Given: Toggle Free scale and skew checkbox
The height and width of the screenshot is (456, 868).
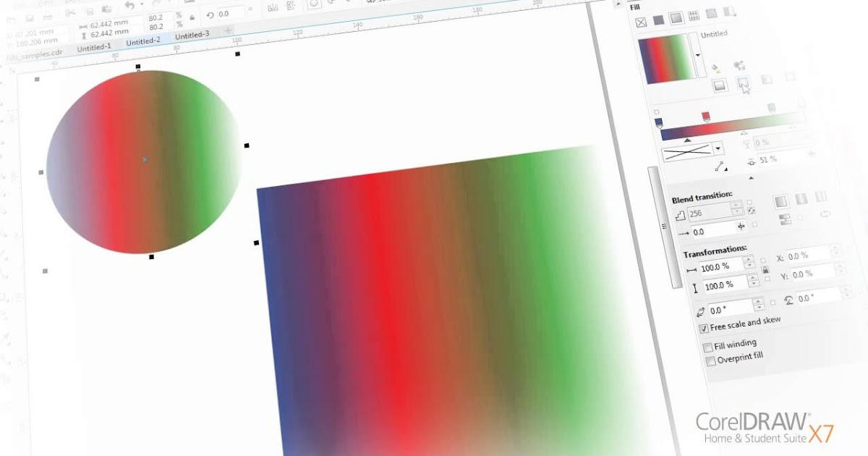Looking at the screenshot, I should tap(705, 328).
